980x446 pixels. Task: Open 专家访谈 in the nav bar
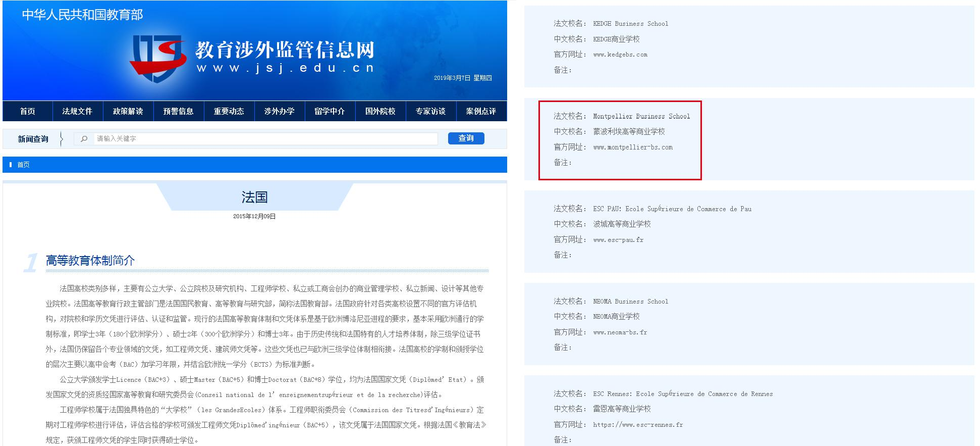[x=431, y=111]
